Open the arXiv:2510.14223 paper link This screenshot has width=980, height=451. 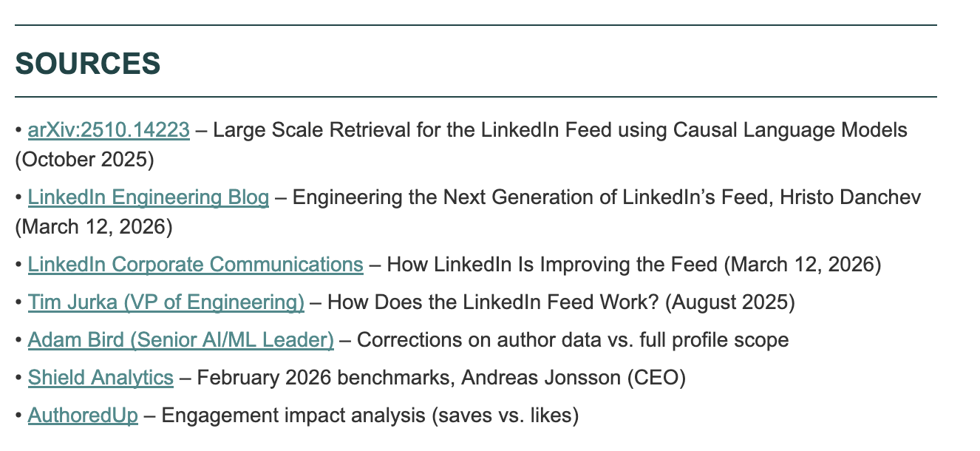pos(109,131)
